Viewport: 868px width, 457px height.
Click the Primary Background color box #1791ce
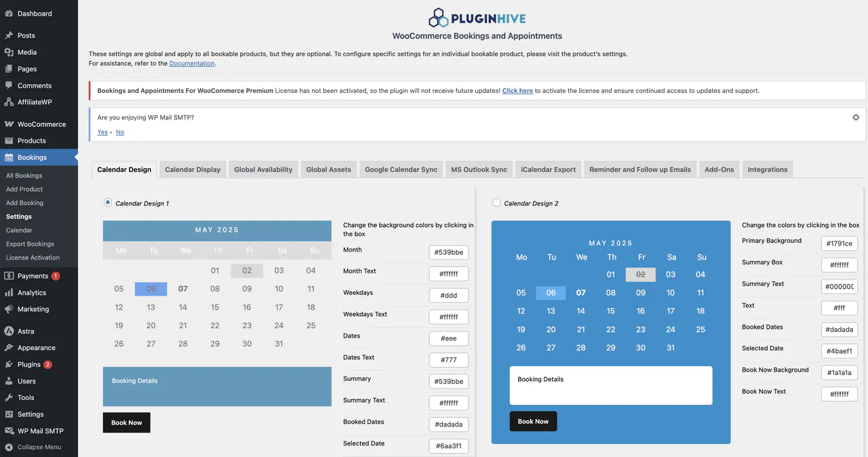[840, 243]
